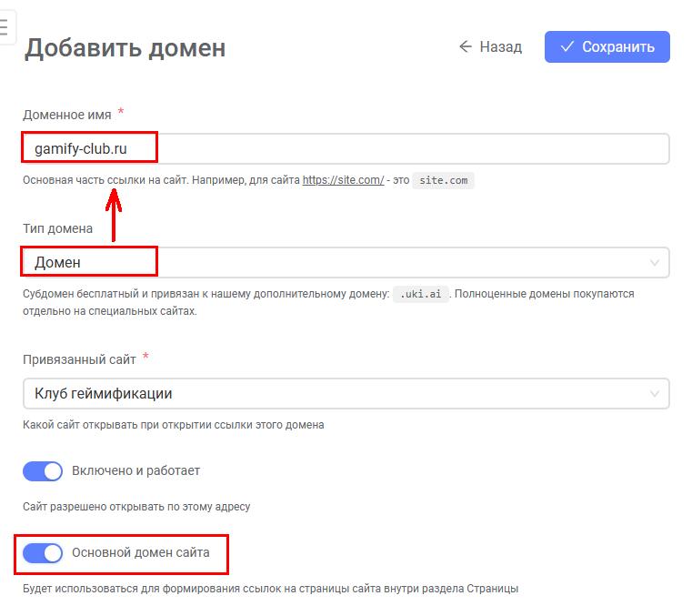Click the Включено и работает label text

[135, 471]
